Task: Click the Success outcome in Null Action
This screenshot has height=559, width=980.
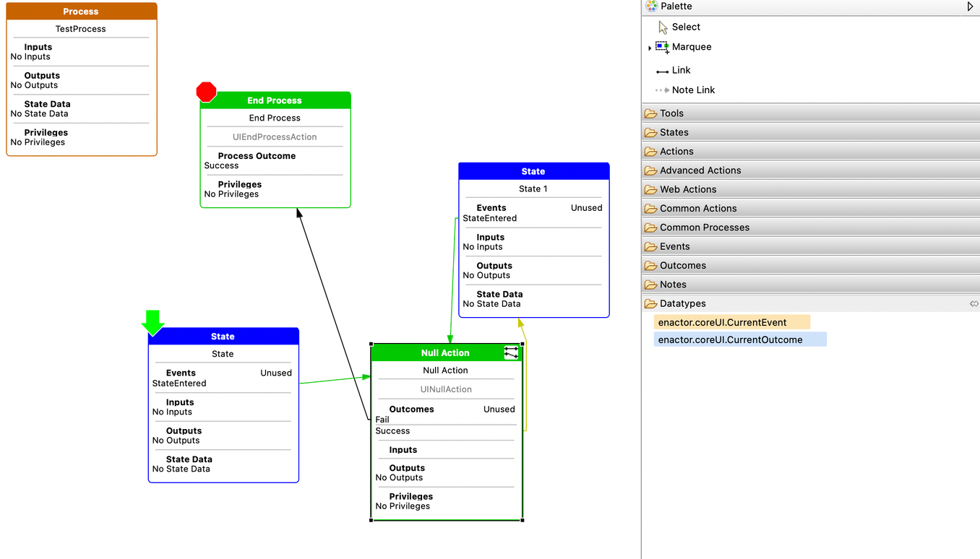Action: pos(392,431)
